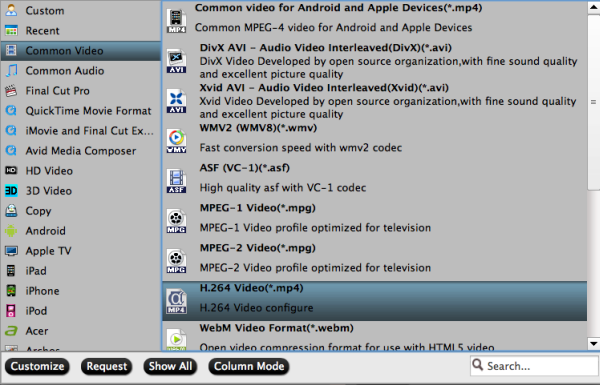Choose the iPod category label
Image resolution: width=600 pixels, height=385 pixels.
[36, 311]
